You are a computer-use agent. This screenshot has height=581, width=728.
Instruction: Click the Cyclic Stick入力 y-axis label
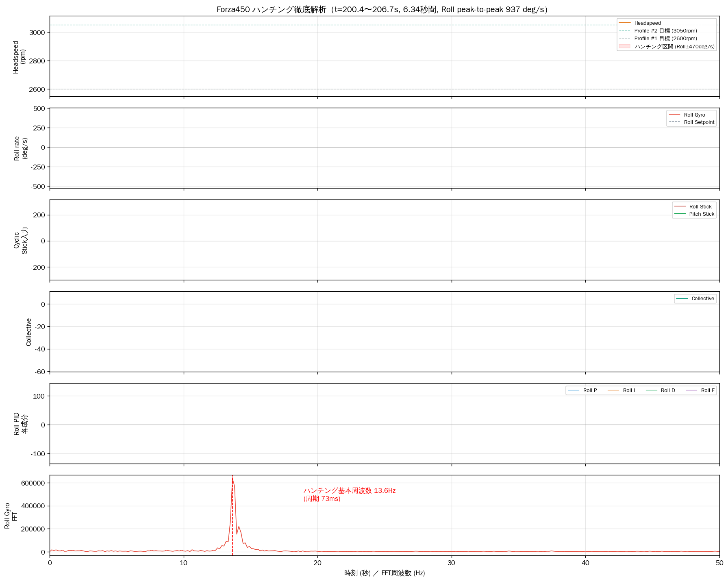pos(20,240)
